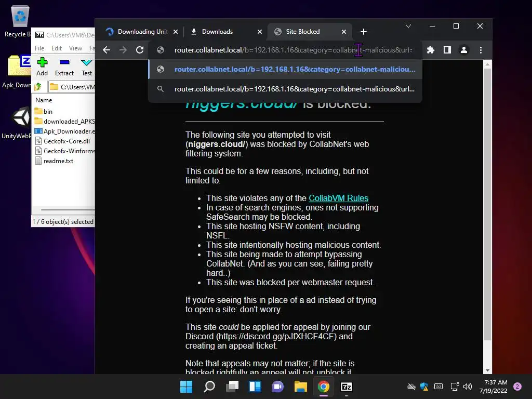
Task: Select the Geckofx-Winforms file in 7-Zip
Action: pyautogui.click(x=64, y=151)
